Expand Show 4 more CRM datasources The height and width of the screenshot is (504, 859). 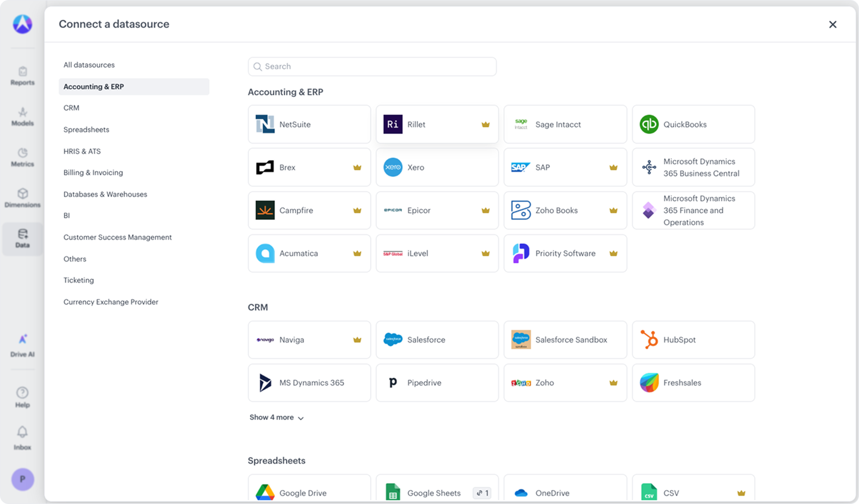pos(276,418)
